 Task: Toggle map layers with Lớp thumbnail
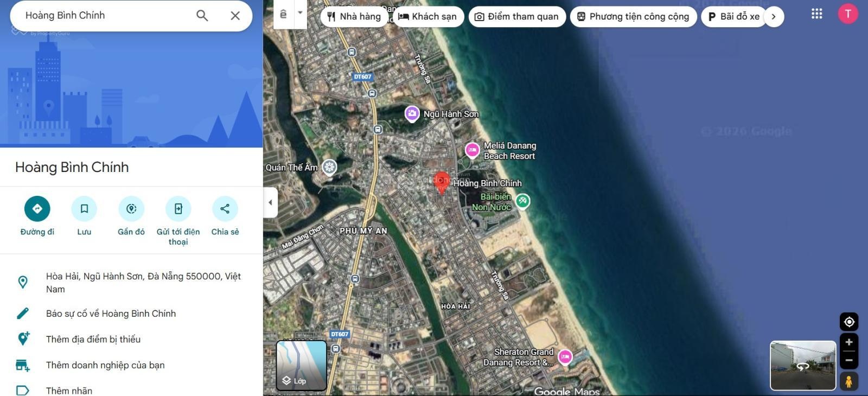click(x=302, y=365)
